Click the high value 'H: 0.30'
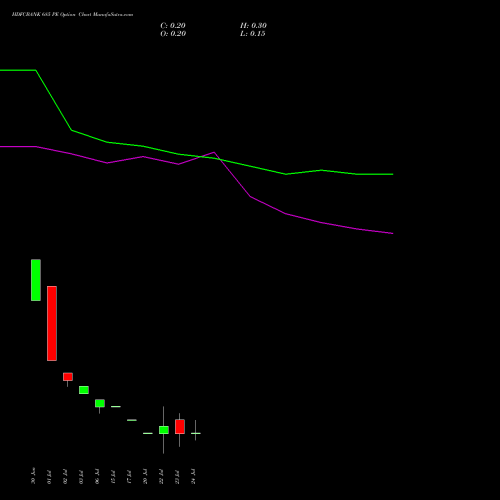The height and width of the screenshot is (500, 500). [253, 26]
